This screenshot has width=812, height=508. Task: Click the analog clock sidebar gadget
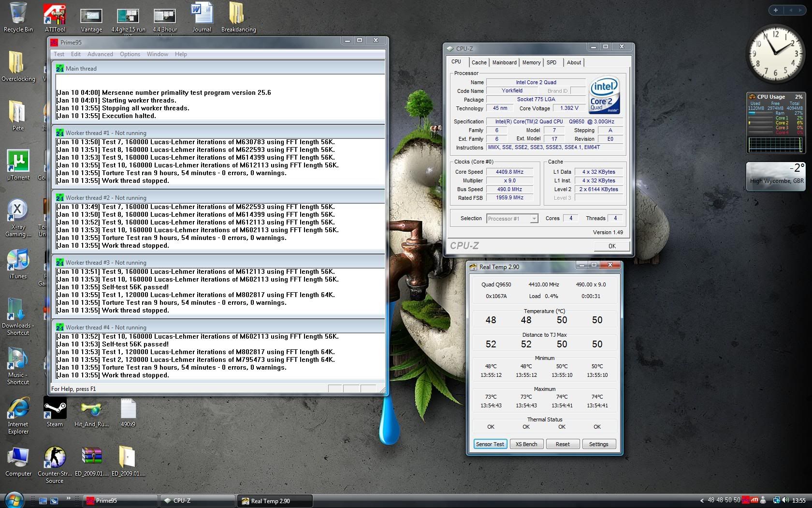point(775,54)
